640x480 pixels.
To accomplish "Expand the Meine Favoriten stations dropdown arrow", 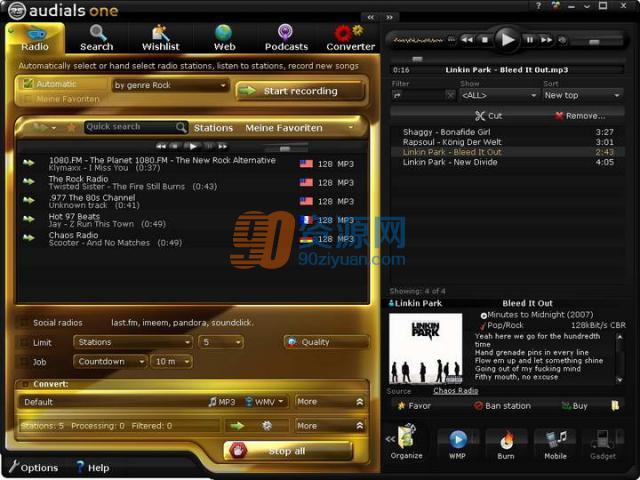I will tap(351, 128).
